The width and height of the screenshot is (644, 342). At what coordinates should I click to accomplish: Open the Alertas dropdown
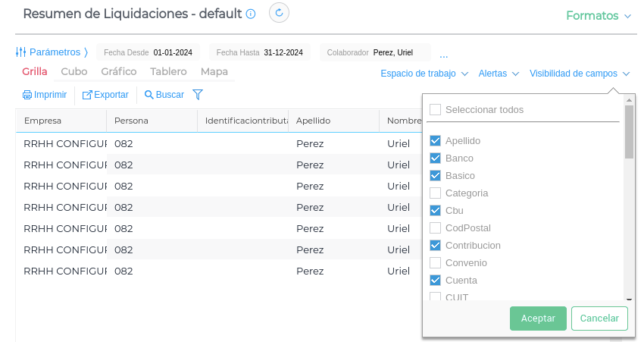499,74
